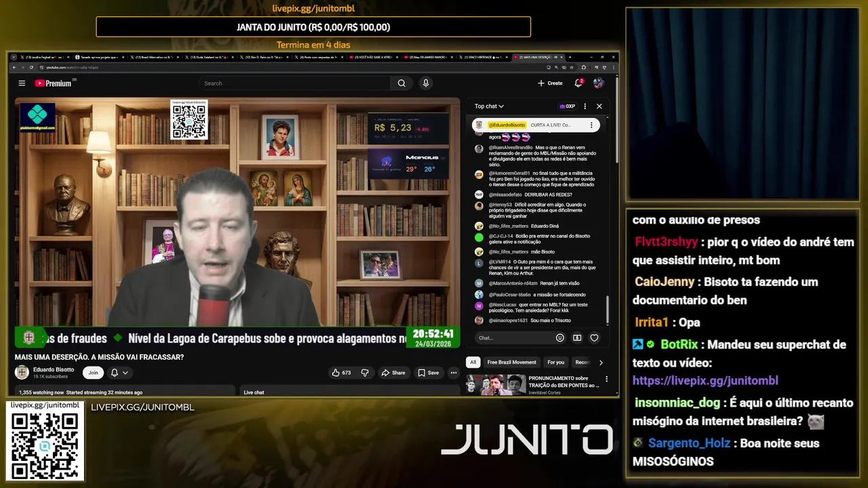
Task: Click the @HumoremGeral01 chat username
Action: (509, 174)
